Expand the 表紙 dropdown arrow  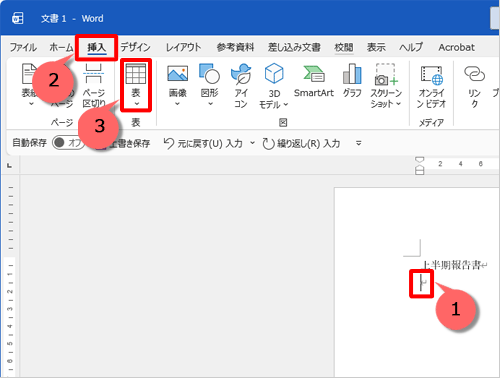coord(31,104)
